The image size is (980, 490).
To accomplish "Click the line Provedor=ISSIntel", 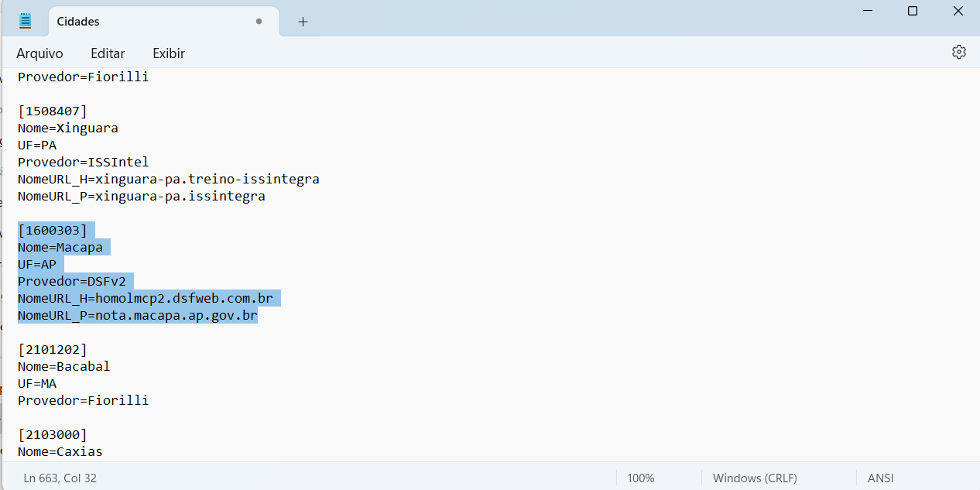I will coord(84,162).
